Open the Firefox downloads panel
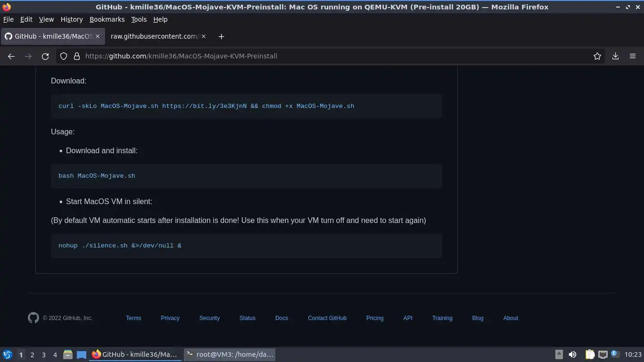Screen dimensions: 644x362 click(615, 56)
